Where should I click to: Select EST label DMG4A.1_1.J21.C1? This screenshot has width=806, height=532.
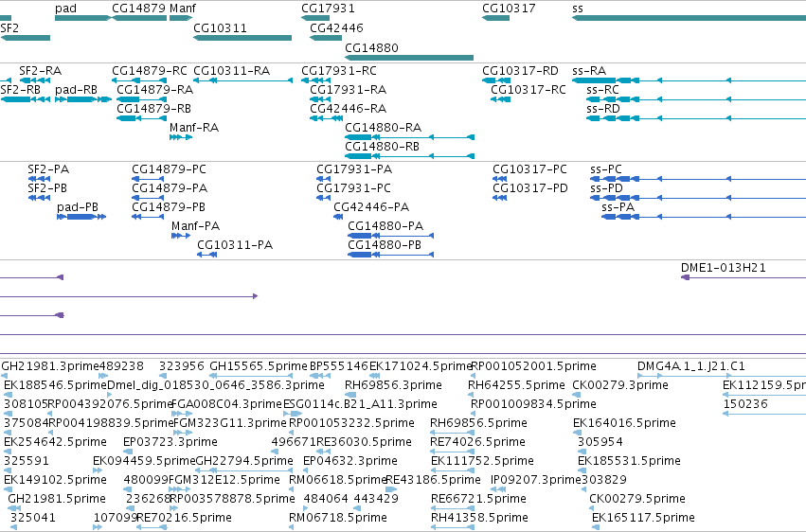(690, 366)
